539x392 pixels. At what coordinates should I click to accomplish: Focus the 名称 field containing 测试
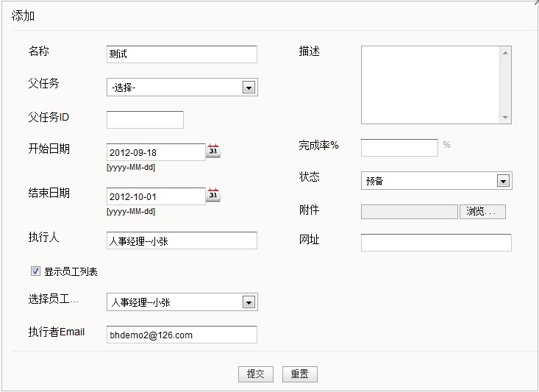coord(182,54)
